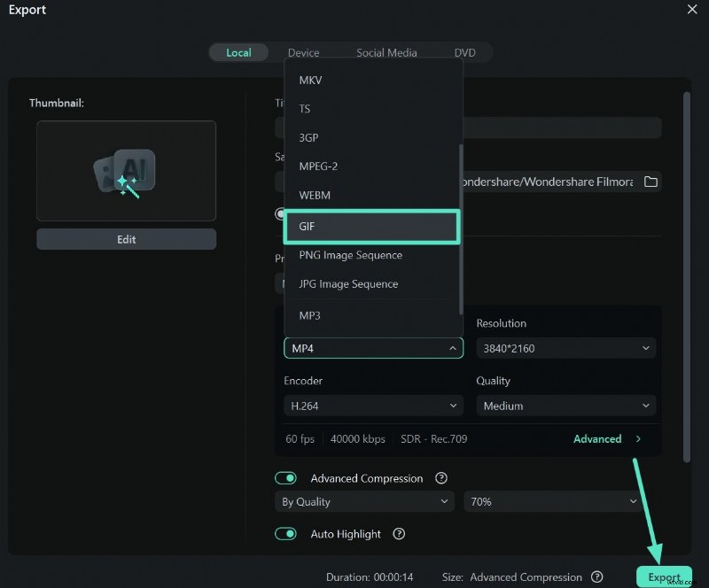
Task: Open Advanced export settings
Action: point(598,438)
